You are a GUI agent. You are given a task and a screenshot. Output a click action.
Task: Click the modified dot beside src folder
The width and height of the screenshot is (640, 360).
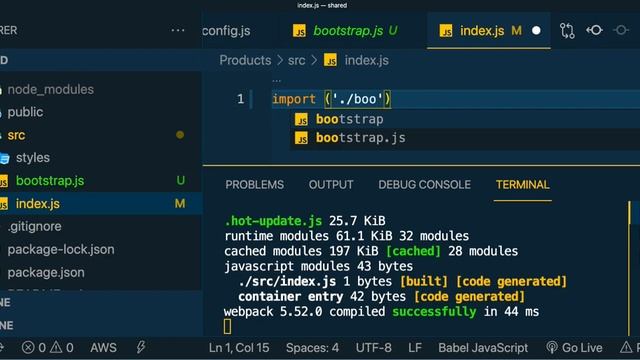180,135
